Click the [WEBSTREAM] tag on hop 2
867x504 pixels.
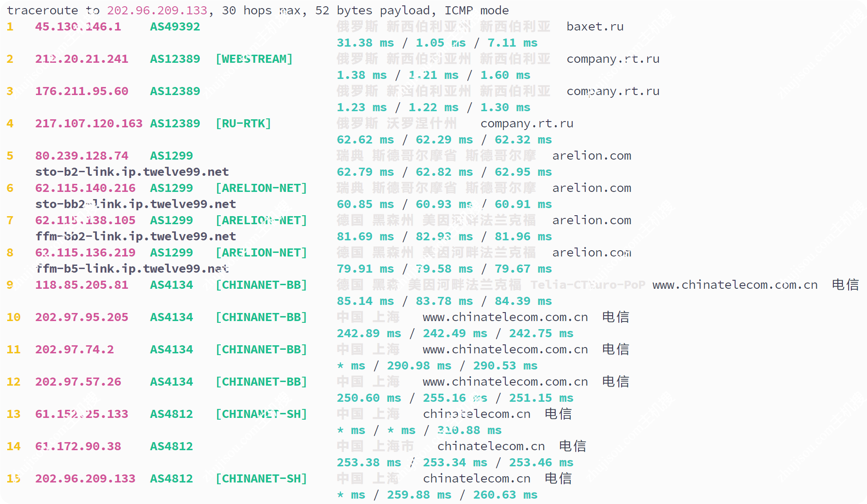(x=254, y=59)
